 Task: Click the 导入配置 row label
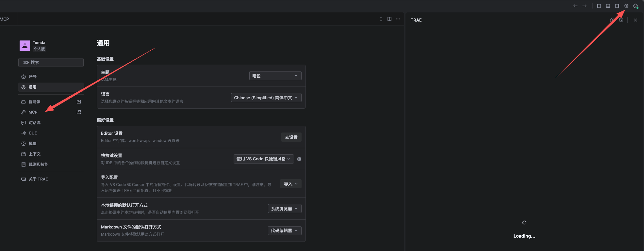[109, 178]
